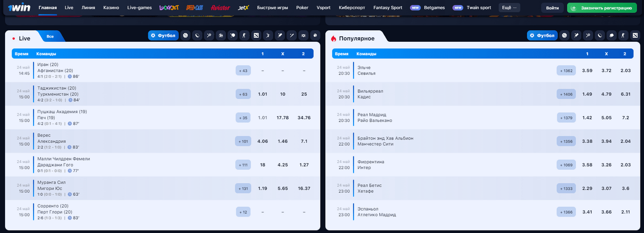Open the Манчестер Сити match row
This screenshot has width=644, height=233.
tap(482, 141)
